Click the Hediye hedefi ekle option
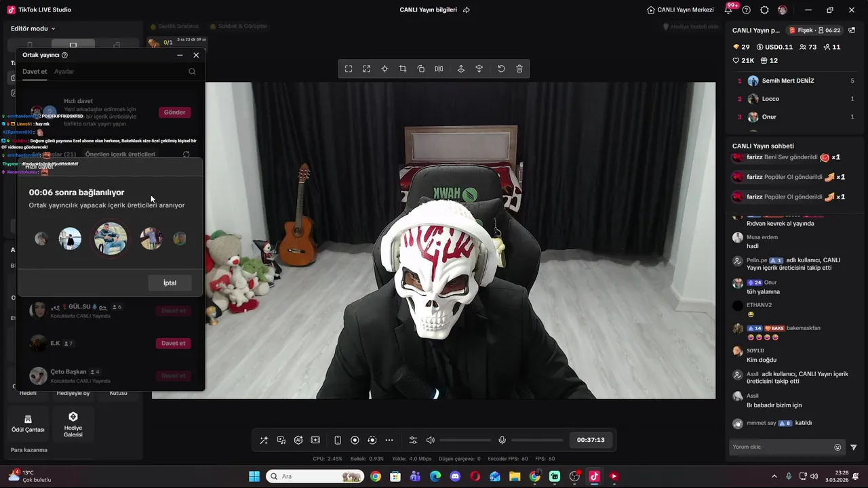 [690, 26]
